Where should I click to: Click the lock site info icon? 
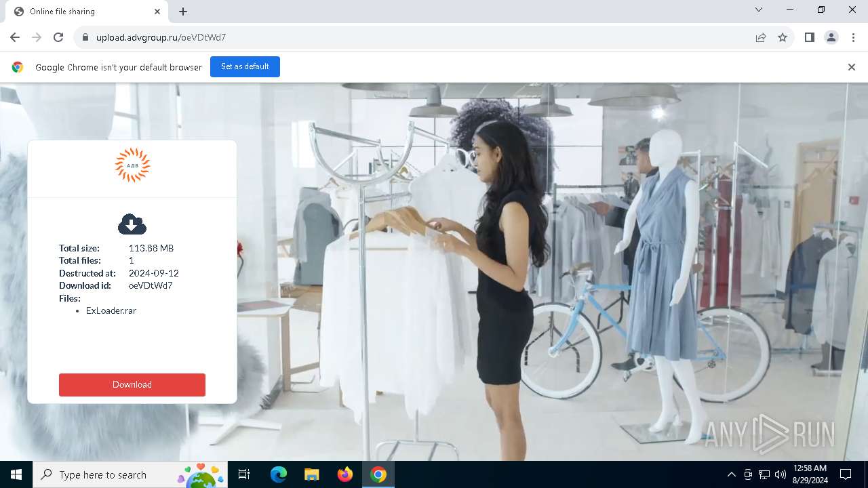(x=85, y=37)
